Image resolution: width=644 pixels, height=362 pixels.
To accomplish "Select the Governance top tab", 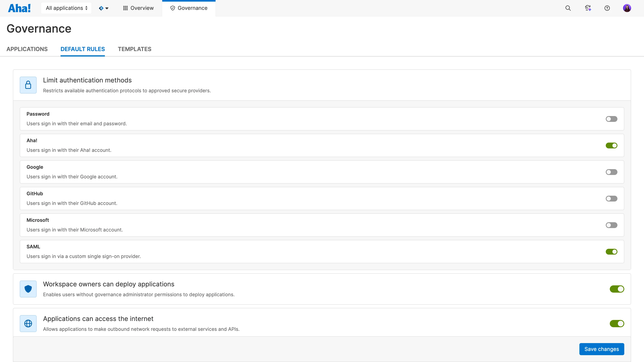I will point(189,8).
